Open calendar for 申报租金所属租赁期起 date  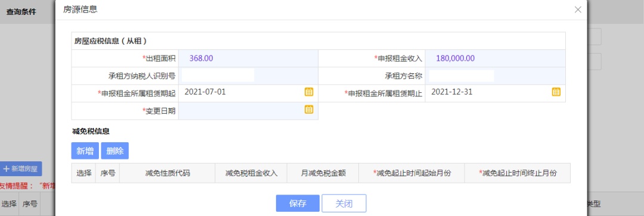tap(309, 92)
